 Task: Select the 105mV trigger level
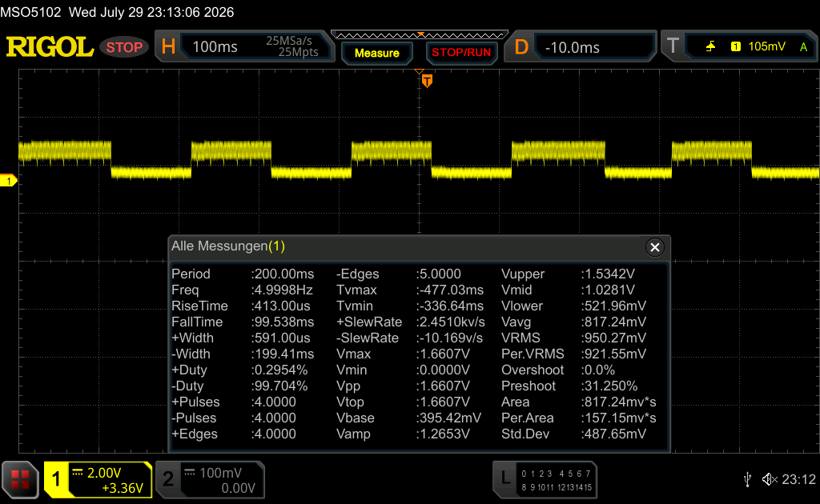(766, 46)
